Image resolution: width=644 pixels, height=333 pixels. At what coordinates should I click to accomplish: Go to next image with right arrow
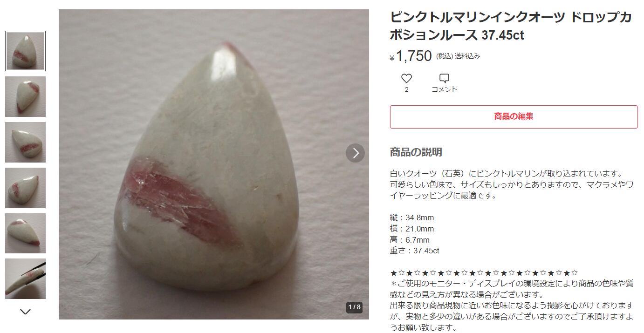pyautogui.click(x=355, y=153)
